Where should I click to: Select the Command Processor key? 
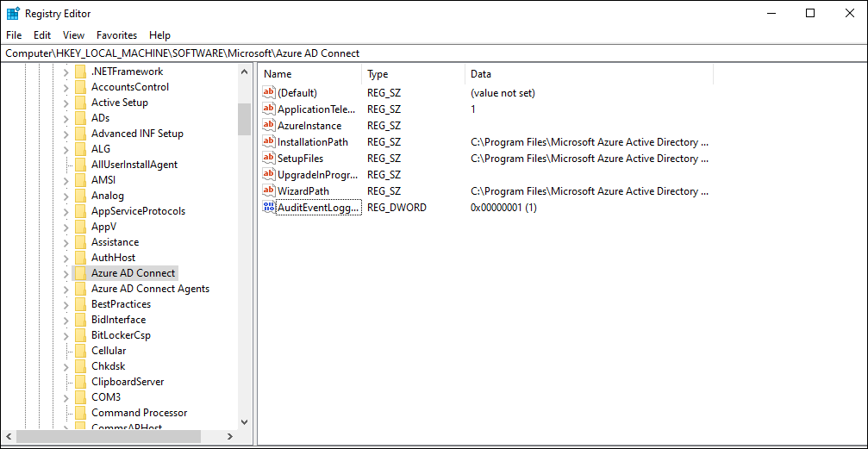coord(139,413)
